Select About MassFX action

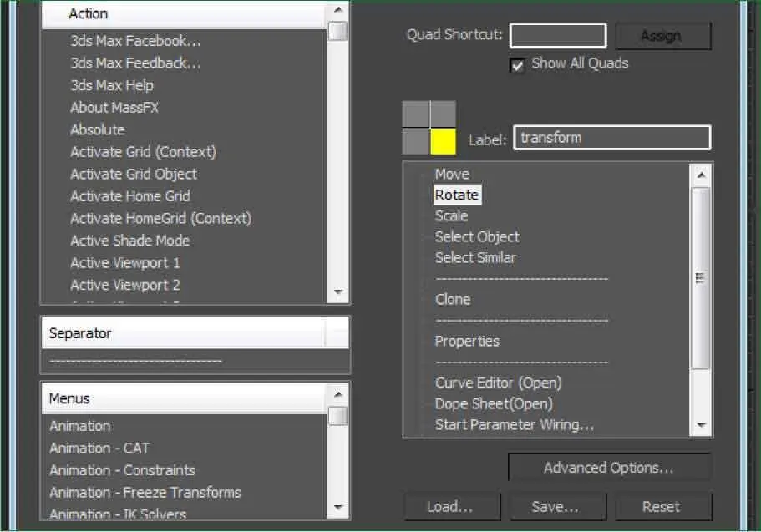114,107
